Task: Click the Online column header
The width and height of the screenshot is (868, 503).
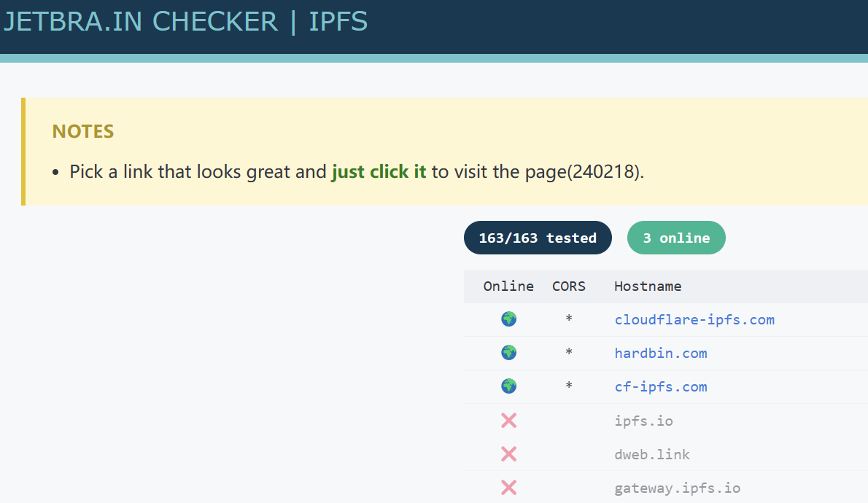Action: pyautogui.click(x=508, y=286)
